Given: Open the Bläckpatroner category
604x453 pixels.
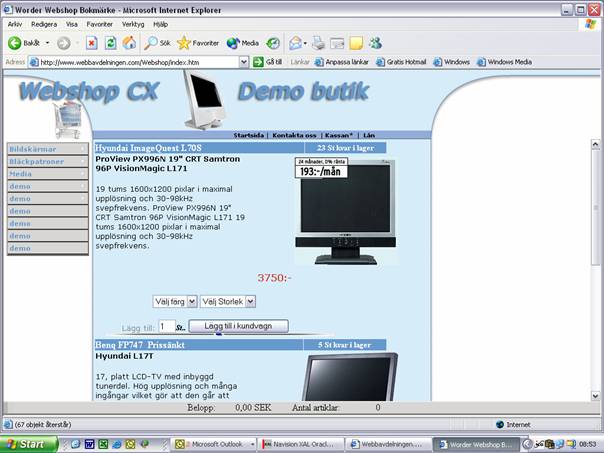Looking at the screenshot, I should click(x=48, y=161).
